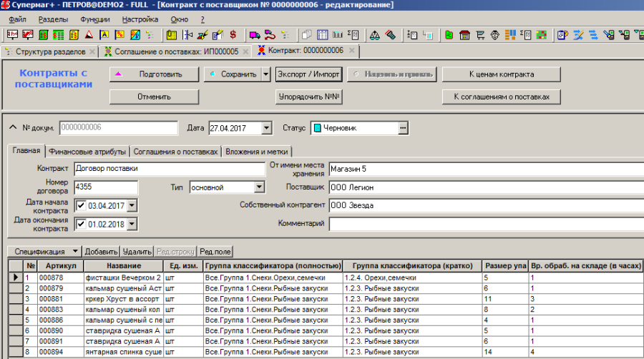Screen dimensions: 644x359
Task: Click the red dollar sign icon
Action: (x=233, y=35)
